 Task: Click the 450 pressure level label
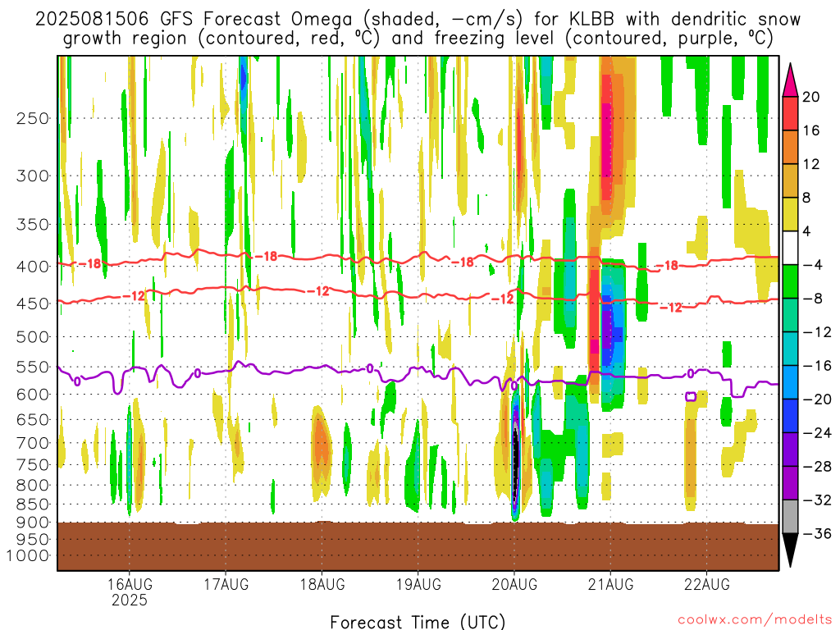(x=33, y=304)
